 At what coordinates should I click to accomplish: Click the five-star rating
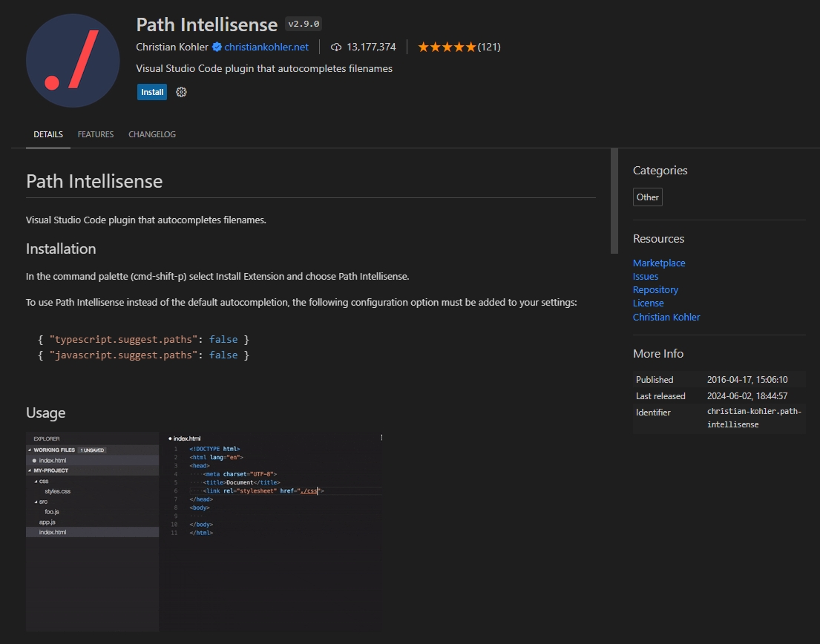point(447,47)
